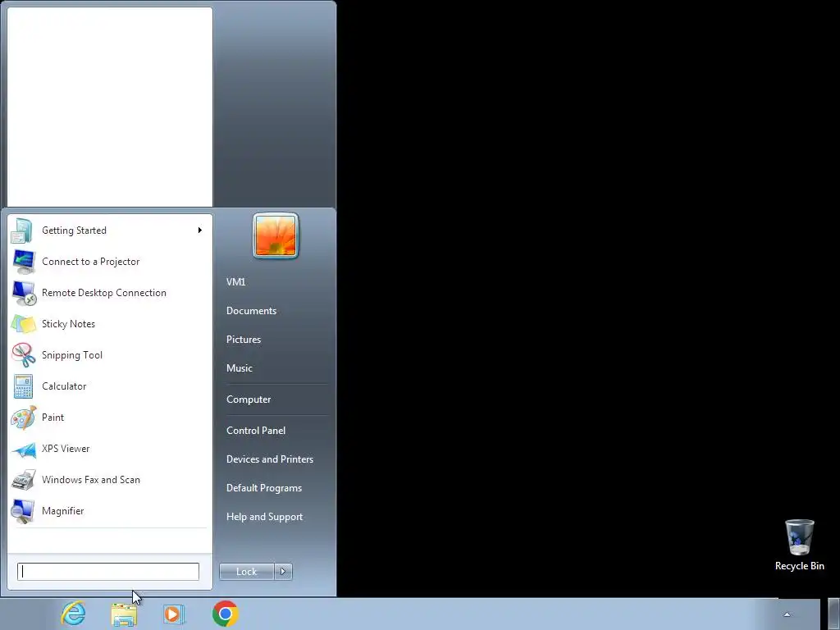
Task: Open Control Panel from the Start menu
Action: [x=256, y=431]
